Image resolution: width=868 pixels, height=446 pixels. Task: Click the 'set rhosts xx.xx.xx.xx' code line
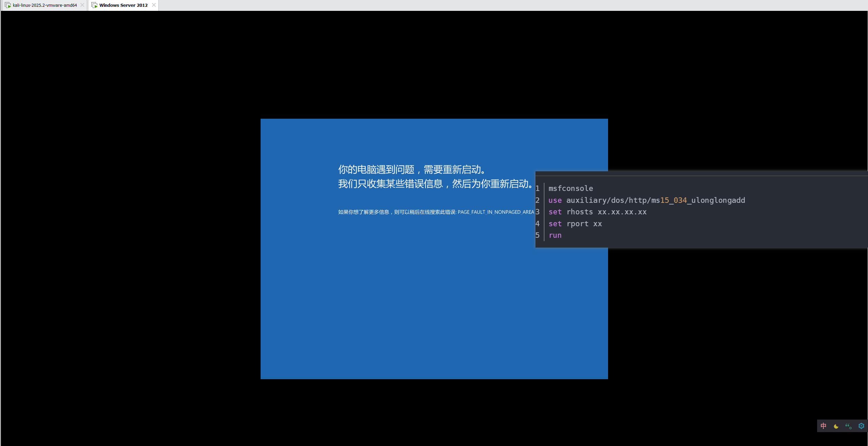[597, 212]
